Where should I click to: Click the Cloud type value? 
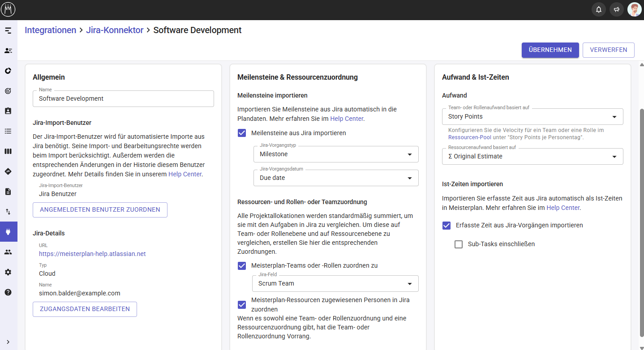[x=47, y=273]
